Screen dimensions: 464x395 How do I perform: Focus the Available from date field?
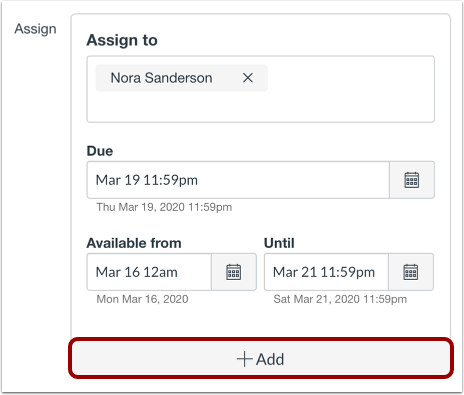(149, 272)
